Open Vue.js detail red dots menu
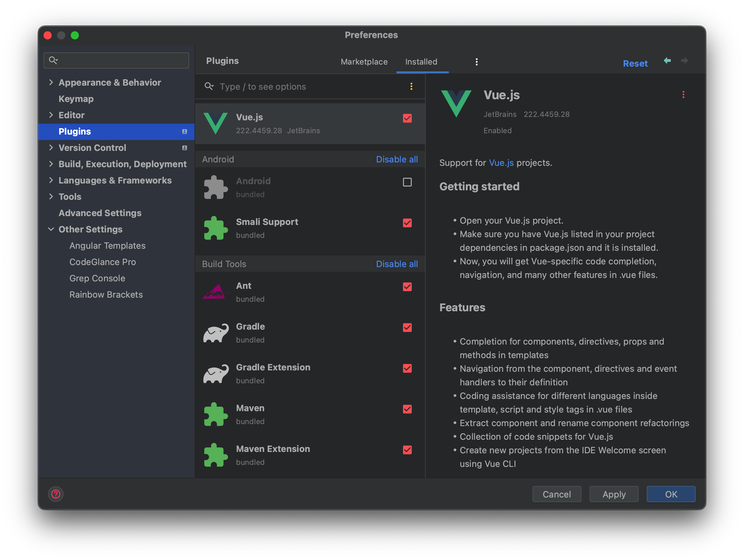 (x=683, y=95)
